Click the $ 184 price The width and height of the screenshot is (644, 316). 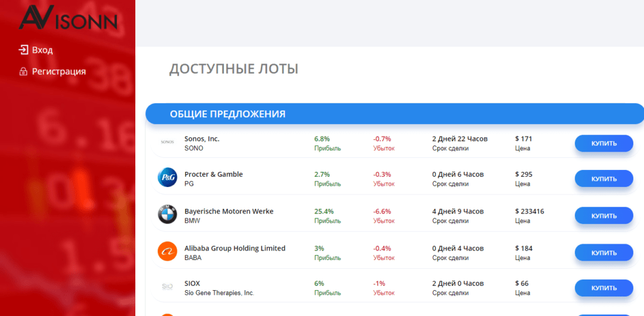pyautogui.click(x=524, y=248)
